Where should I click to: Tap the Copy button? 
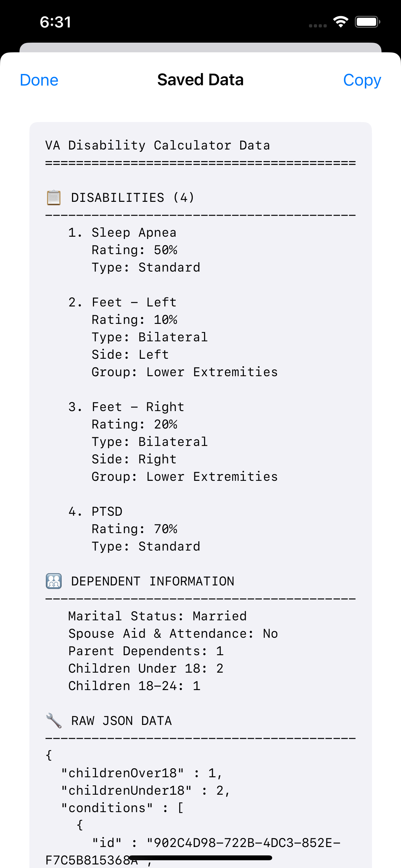[x=362, y=80]
